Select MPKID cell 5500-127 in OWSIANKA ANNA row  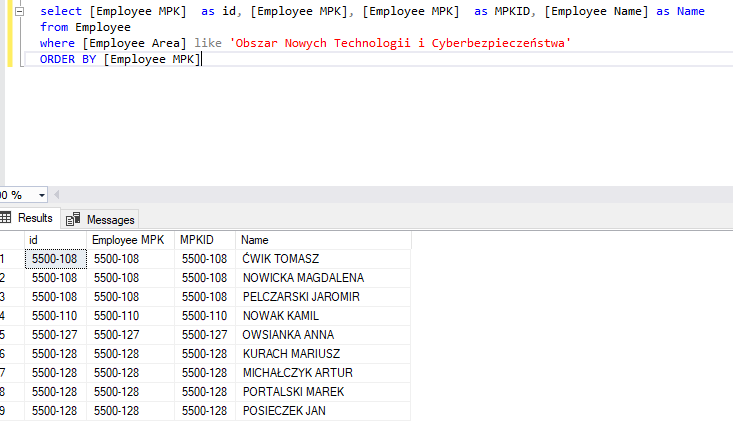(205, 335)
